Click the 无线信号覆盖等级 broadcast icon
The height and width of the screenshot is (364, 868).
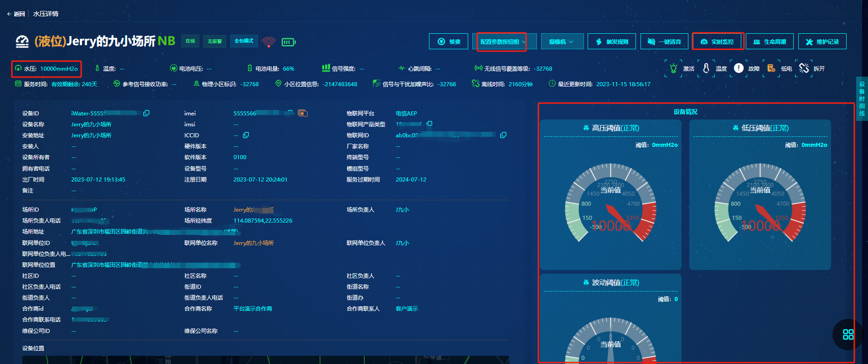click(x=478, y=68)
